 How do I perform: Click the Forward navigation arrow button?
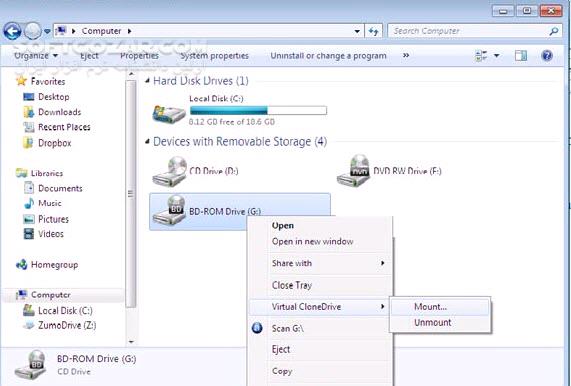coord(32,31)
